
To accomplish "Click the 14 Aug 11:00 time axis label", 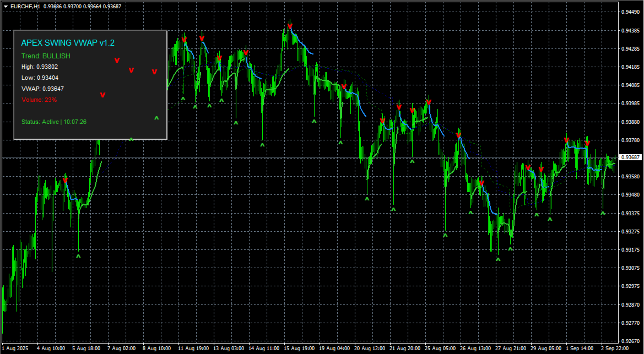I will tap(264, 348).
